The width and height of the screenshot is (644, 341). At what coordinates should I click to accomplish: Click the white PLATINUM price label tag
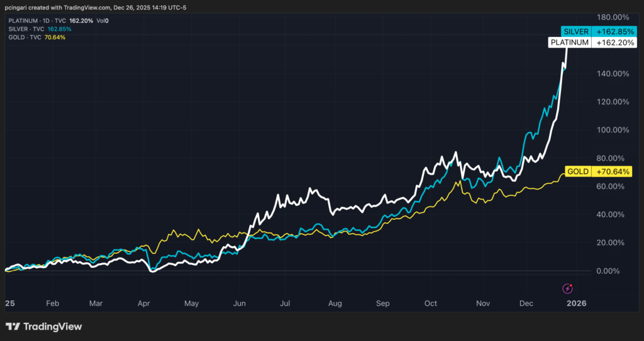point(569,43)
